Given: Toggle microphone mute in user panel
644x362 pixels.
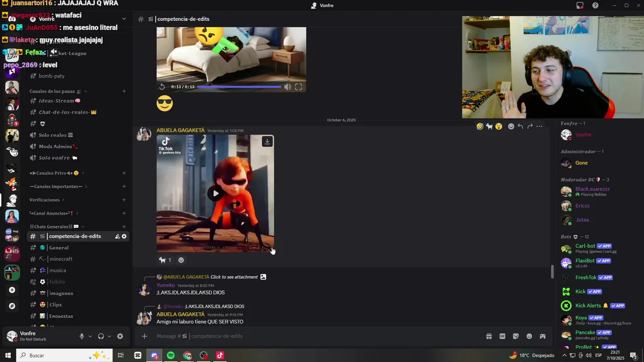Looking at the screenshot, I should tap(82, 336).
